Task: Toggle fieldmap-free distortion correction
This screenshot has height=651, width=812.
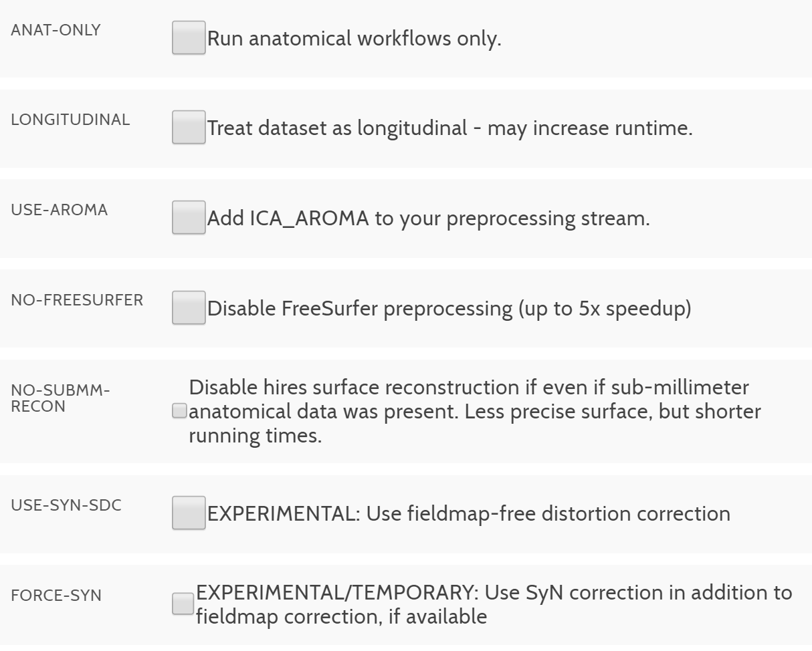Action: coord(188,512)
